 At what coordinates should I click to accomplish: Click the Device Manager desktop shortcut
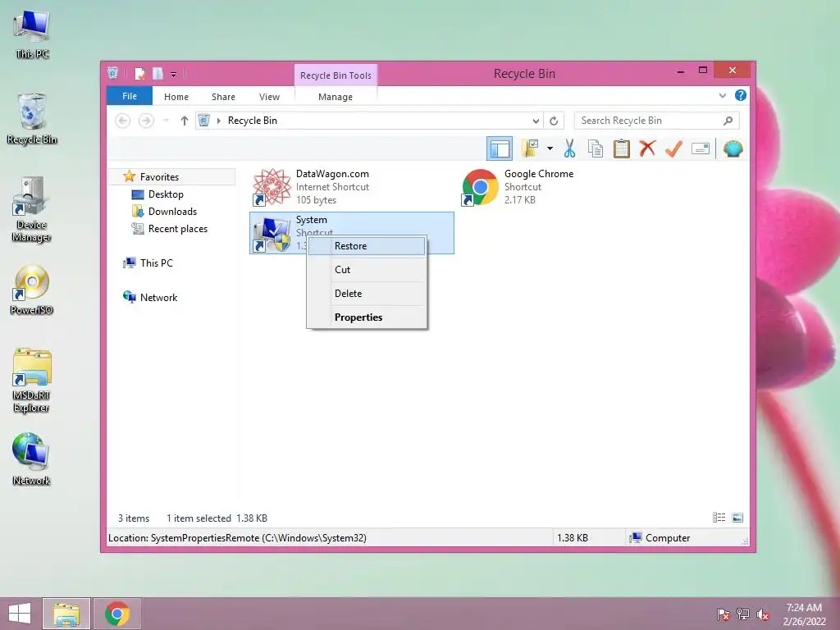click(31, 210)
